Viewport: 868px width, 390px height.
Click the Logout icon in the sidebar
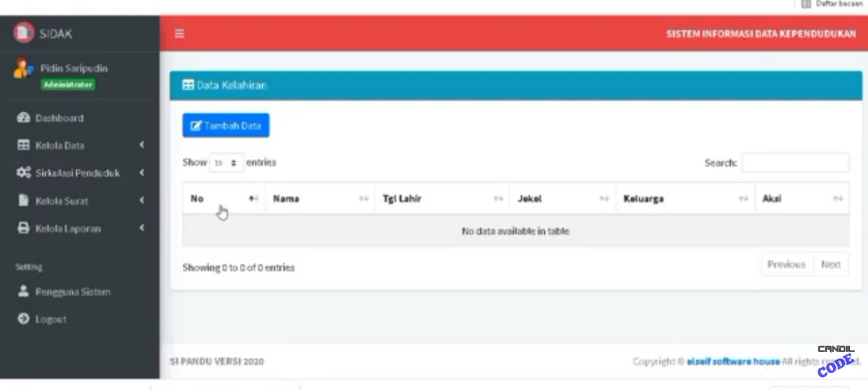23,319
